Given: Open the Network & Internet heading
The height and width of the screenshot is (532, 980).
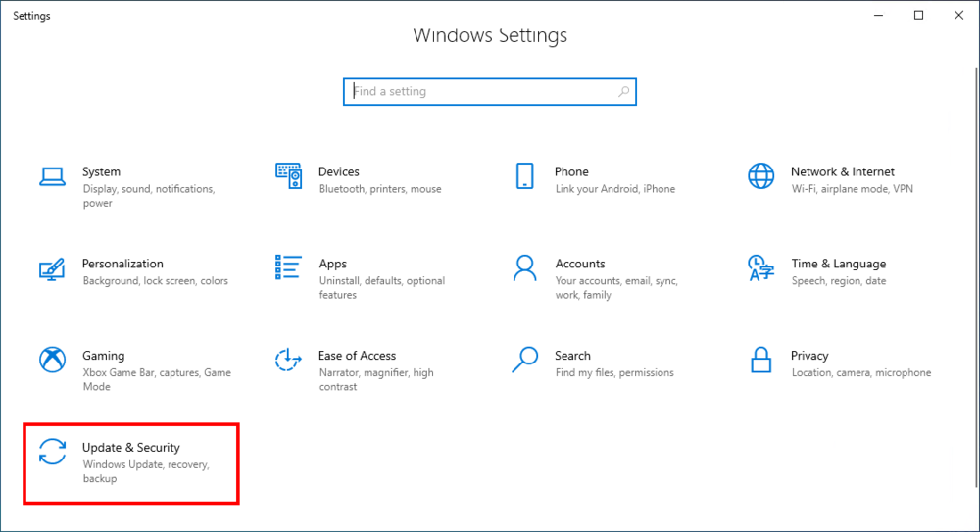Looking at the screenshot, I should click(843, 171).
